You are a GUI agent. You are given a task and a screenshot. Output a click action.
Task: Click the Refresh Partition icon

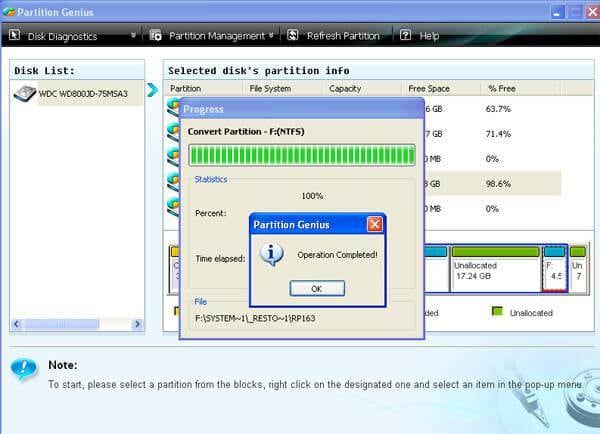tap(292, 35)
